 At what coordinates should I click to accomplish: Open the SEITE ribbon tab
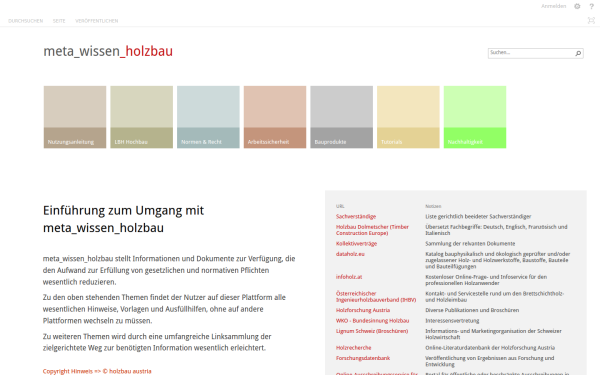coord(59,21)
